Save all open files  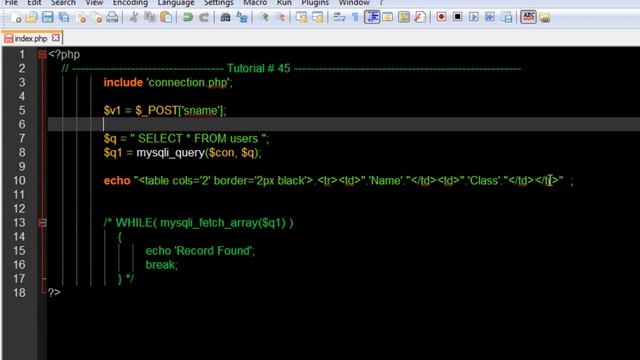pos(64,18)
